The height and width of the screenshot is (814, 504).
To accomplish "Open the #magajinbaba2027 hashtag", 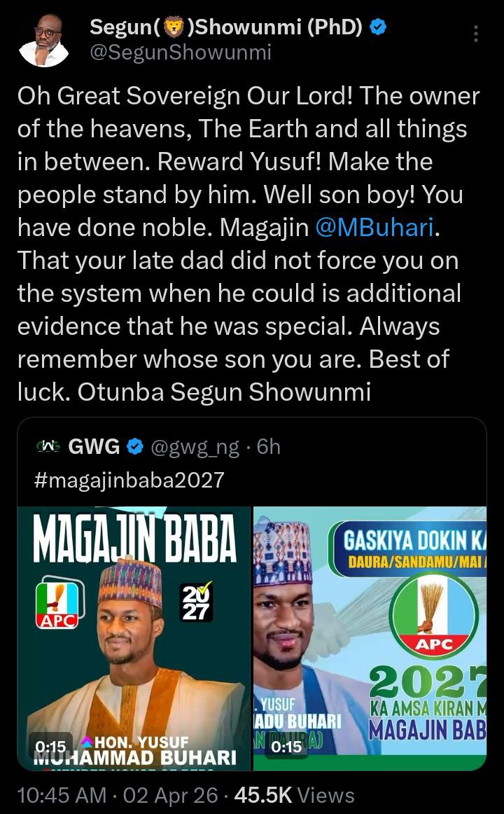I will (x=129, y=480).
